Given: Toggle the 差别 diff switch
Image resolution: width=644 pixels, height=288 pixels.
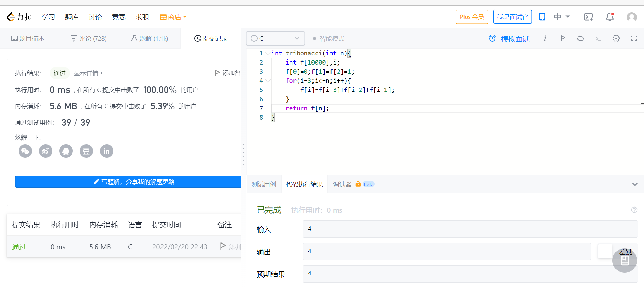Looking at the screenshot, I should coord(605,252).
